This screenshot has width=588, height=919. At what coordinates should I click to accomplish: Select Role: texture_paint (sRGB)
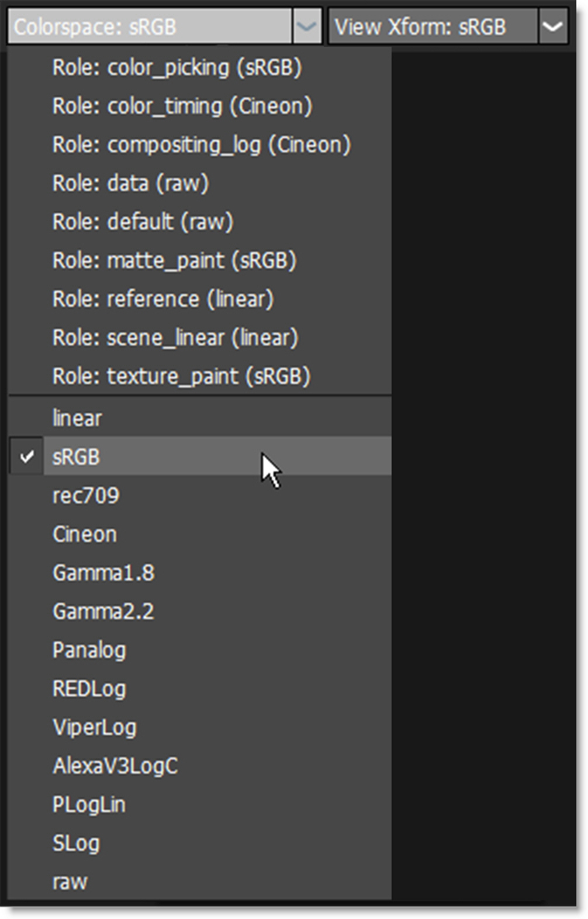coord(181,377)
